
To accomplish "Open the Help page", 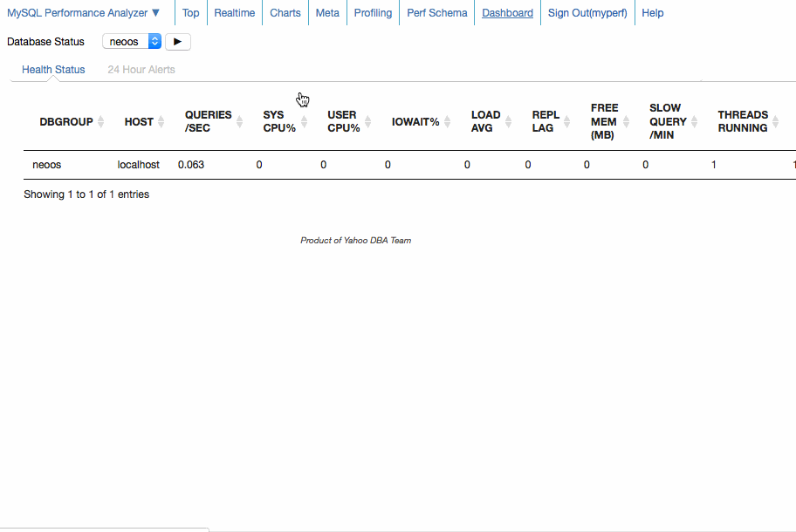I will coord(652,12).
